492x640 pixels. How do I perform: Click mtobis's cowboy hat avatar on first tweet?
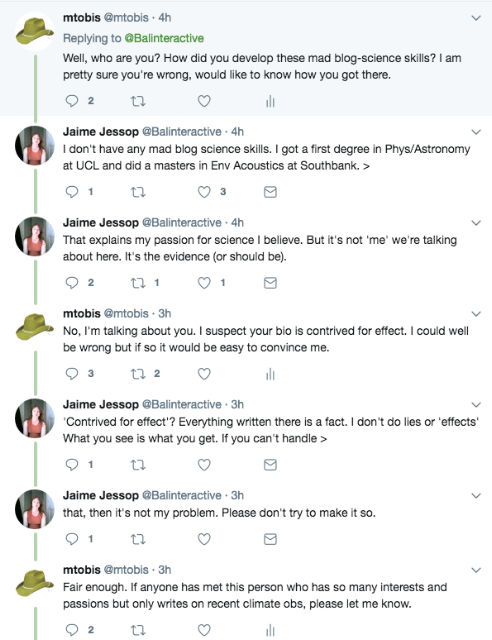pos(35,31)
